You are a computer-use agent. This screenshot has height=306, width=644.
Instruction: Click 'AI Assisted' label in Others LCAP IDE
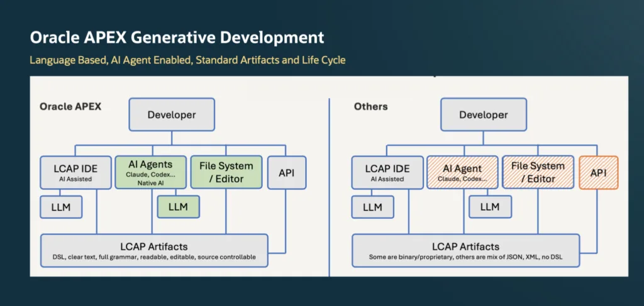pos(387,179)
